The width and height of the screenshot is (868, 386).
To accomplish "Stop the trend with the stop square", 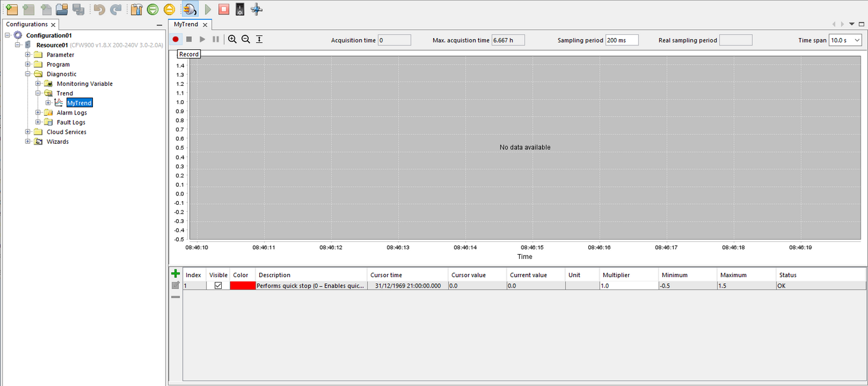I will coord(189,39).
